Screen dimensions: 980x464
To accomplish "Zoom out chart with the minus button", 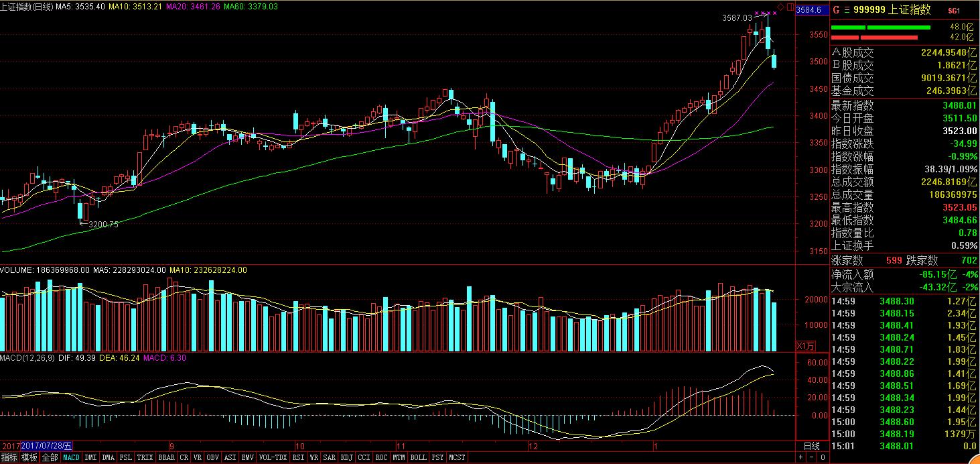I will pyautogui.click(x=812, y=457).
